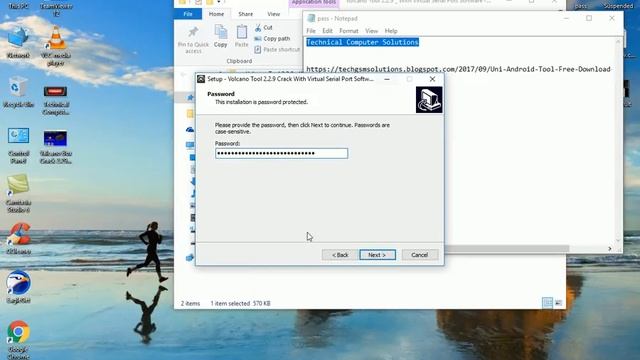Image resolution: width=640 pixels, height=360 pixels.
Task: Open Notepad View menu
Action: tap(371, 31)
